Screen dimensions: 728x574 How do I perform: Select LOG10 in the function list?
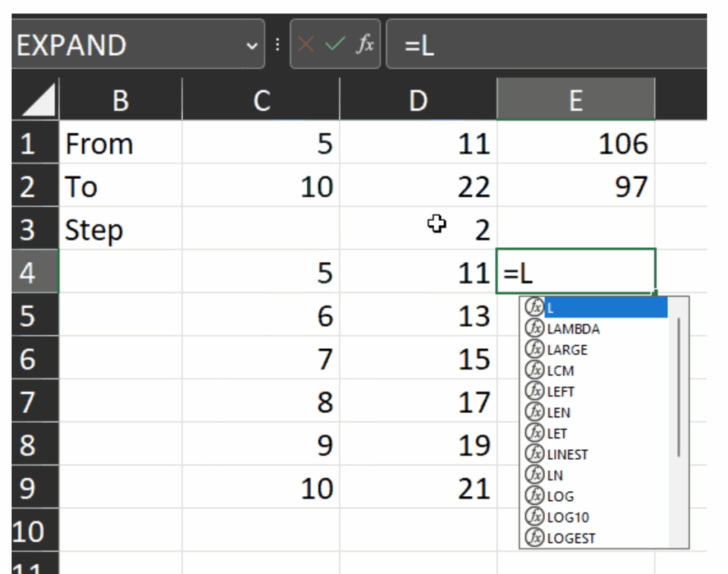tap(567, 517)
